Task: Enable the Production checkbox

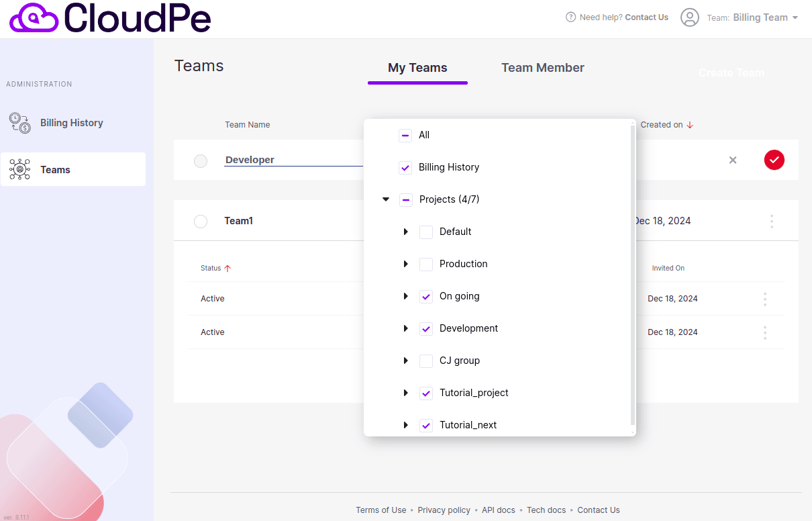Action: 426,264
